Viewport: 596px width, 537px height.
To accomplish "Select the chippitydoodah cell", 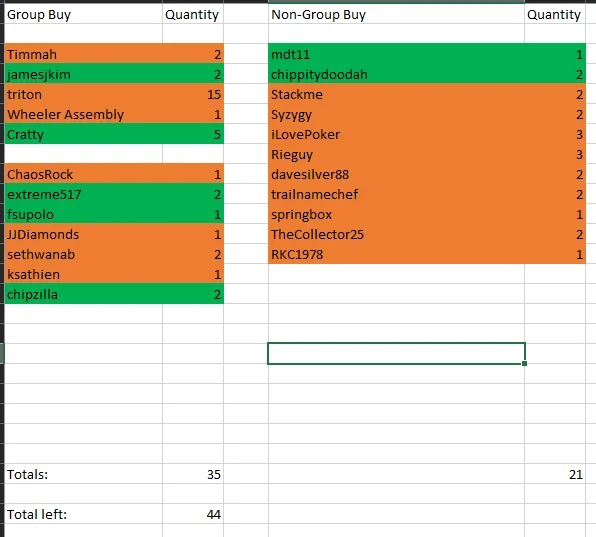I will click(x=396, y=74).
